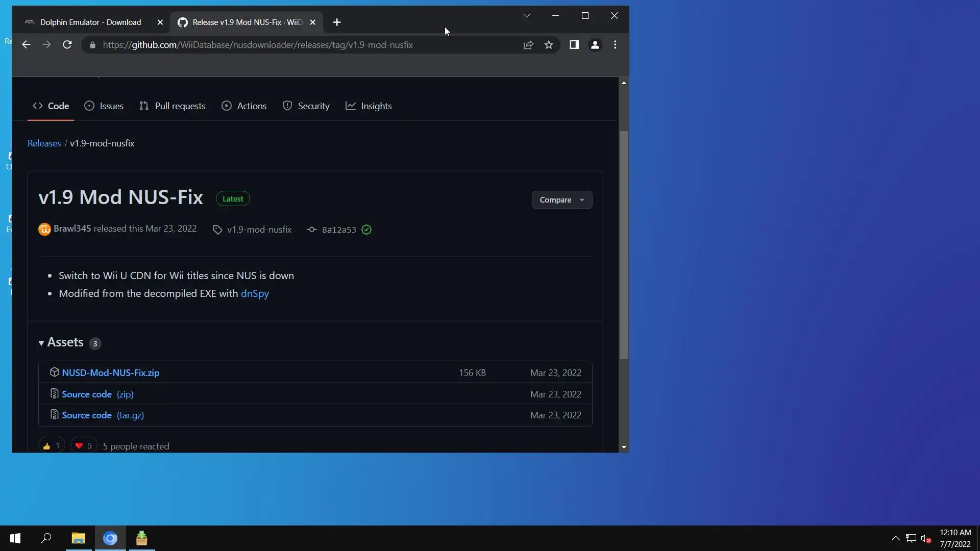Image resolution: width=980 pixels, height=551 pixels.
Task: Open the Chrome three-dot menu
Action: (615, 45)
